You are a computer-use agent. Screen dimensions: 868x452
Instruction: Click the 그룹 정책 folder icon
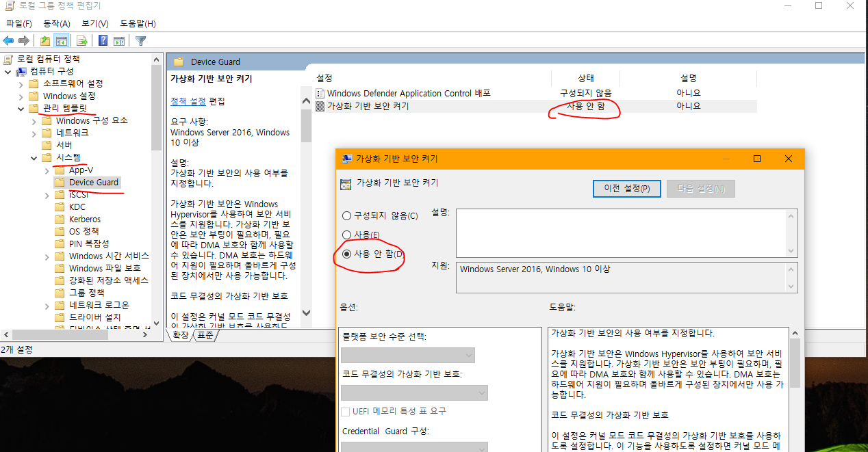(x=60, y=293)
